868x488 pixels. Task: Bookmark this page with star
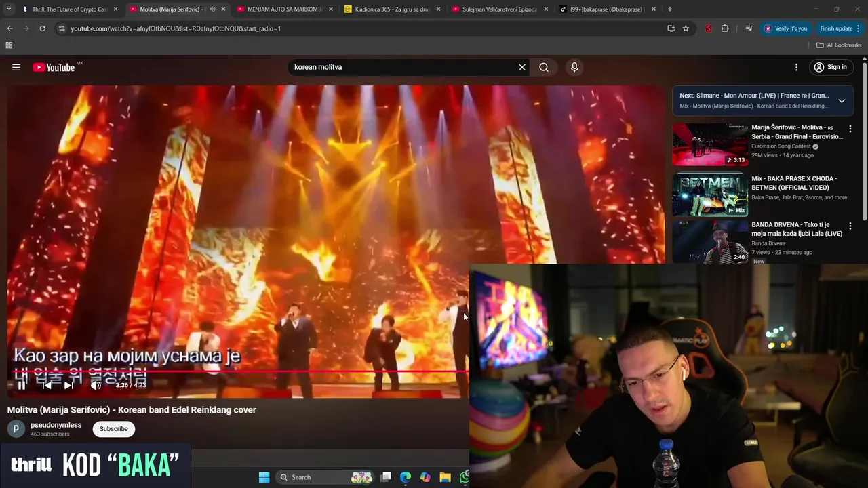coord(686,28)
